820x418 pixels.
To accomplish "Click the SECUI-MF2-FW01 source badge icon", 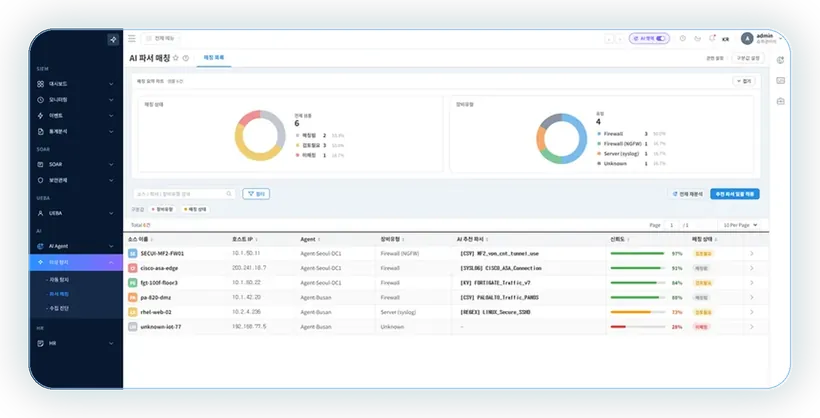I will tap(133, 253).
